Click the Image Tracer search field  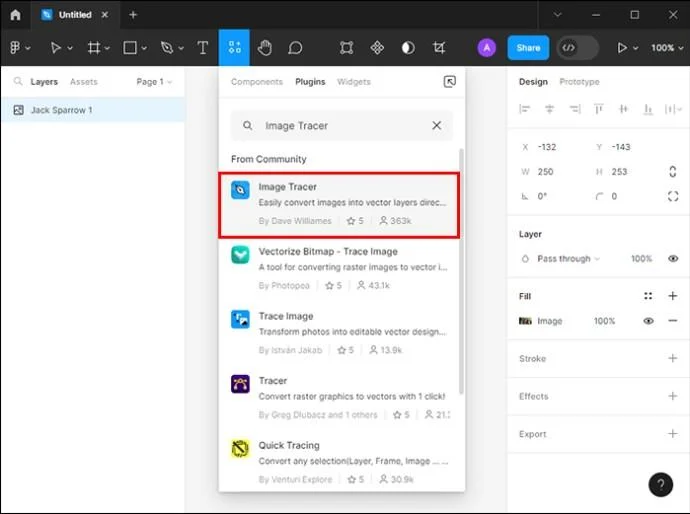[x=341, y=125]
